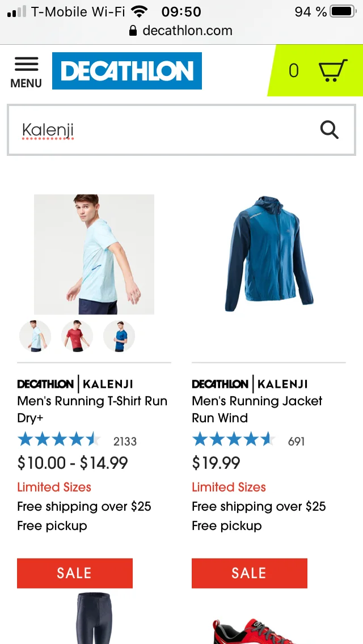Open Men's Running T-Shirt Run Dry+ link
This screenshot has width=363, height=644.
point(92,409)
